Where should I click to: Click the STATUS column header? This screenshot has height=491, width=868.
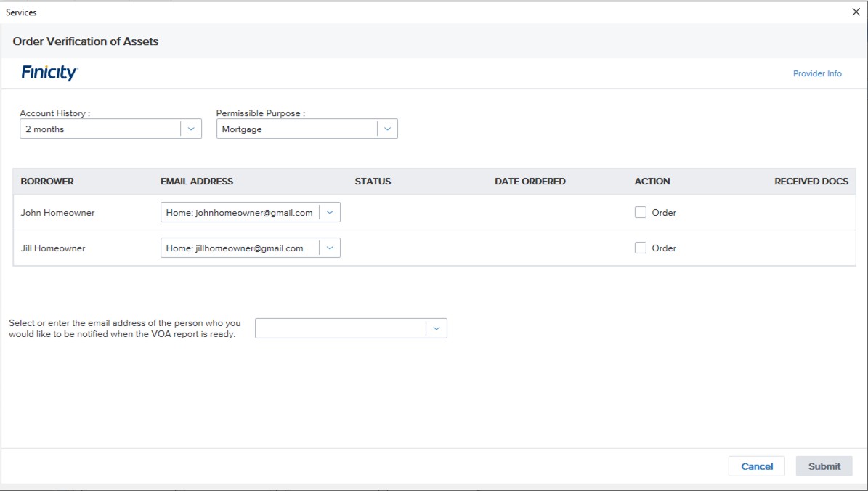tap(373, 182)
